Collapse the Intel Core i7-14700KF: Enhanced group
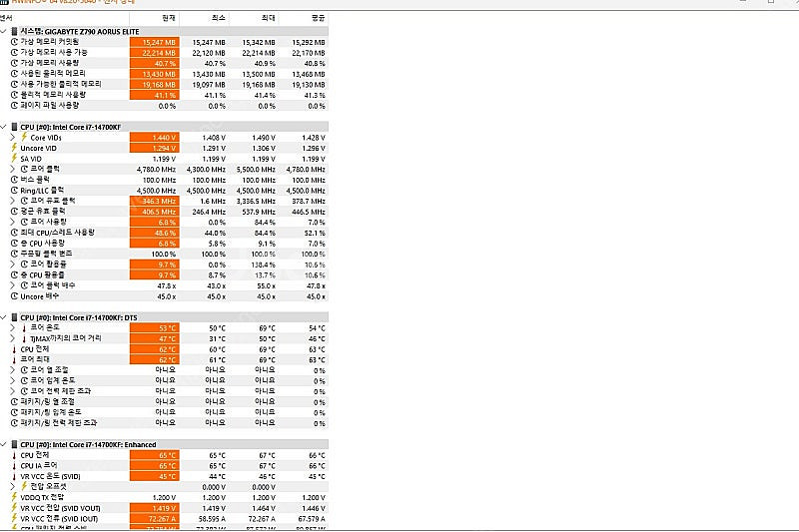This screenshot has width=799, height=532. click(x=4, y=444)
